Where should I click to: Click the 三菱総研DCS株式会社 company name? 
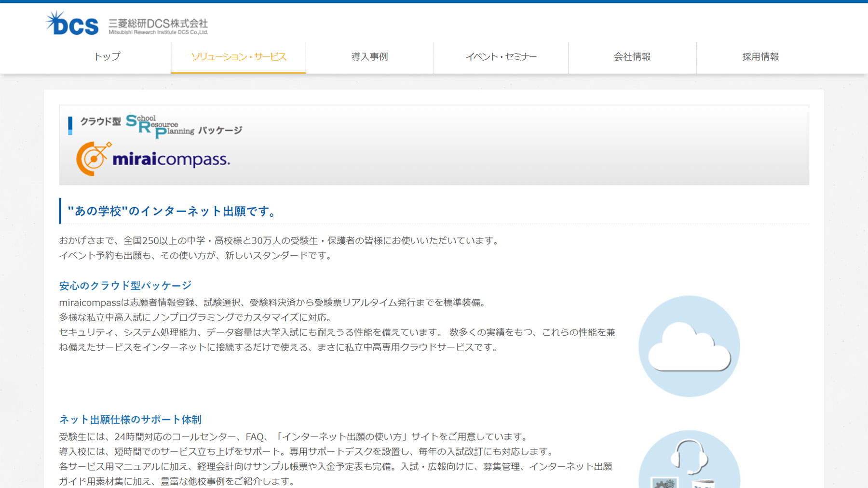pos(158,23)
